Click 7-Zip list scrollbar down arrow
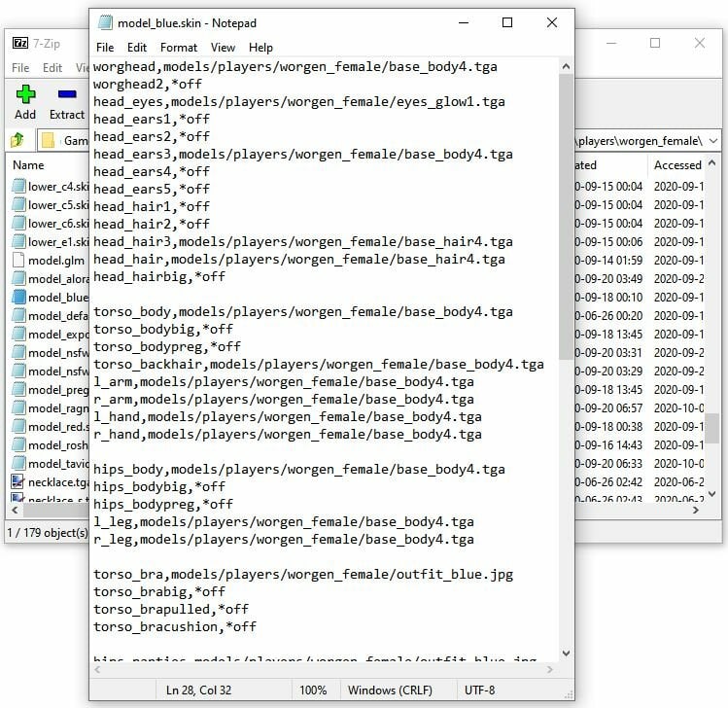 712,494
